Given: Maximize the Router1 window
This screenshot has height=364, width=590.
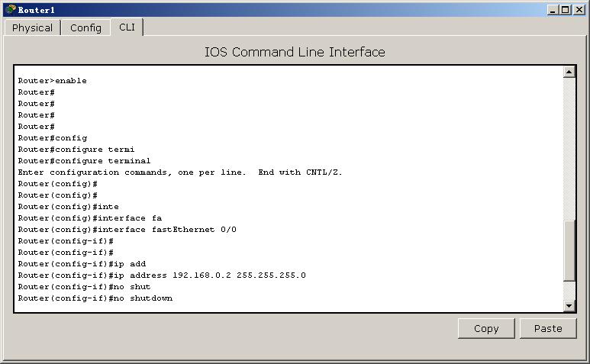Looking at the screenshot, I should 565,10.
